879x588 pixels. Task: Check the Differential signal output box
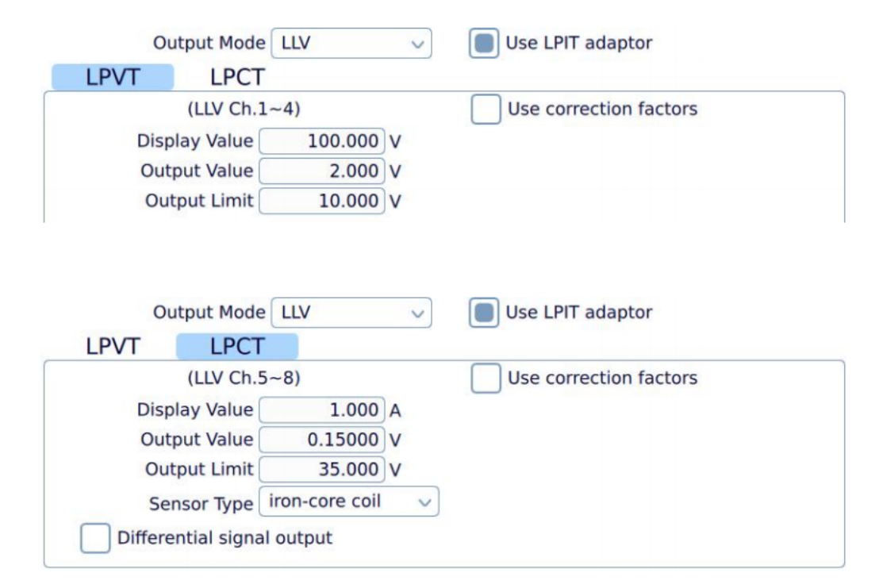click(x=95, y=538)
